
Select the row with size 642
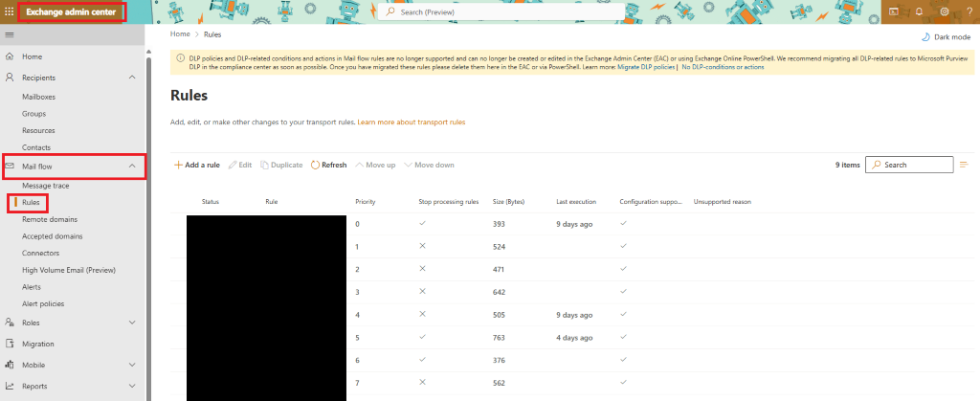(572, 292)
